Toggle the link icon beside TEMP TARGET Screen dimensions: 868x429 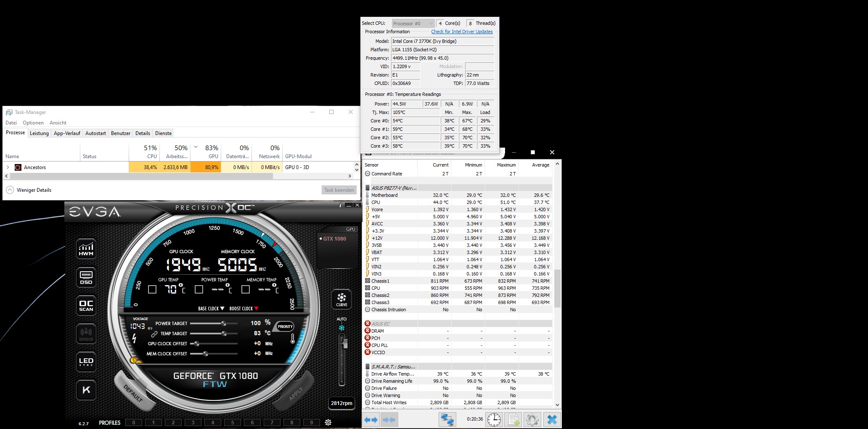pos(154,334)
